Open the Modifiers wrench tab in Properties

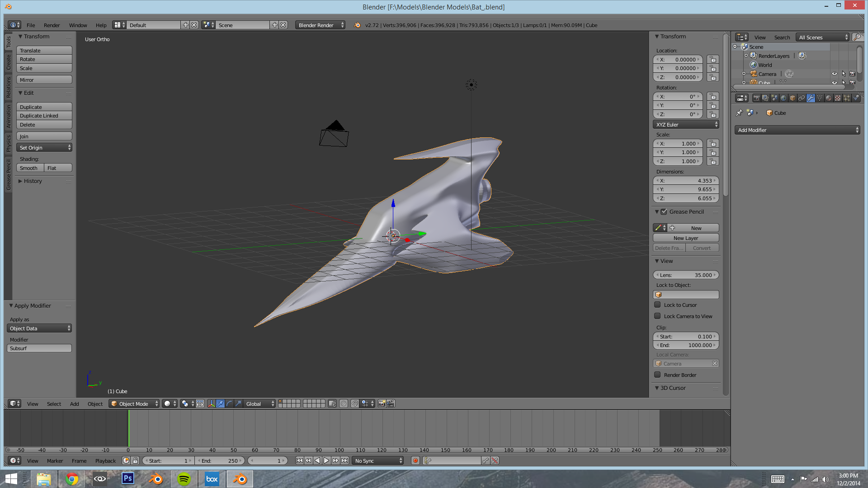coord(811,98)
